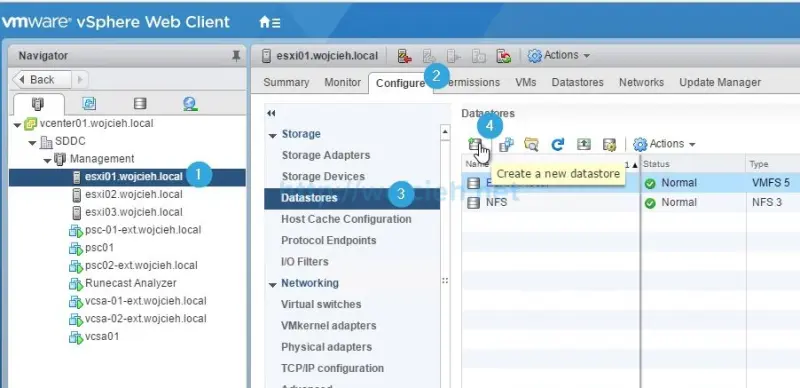Pin the Navigator panel with the pushpin
Viewport: 800px width, 388px height.
236,56
